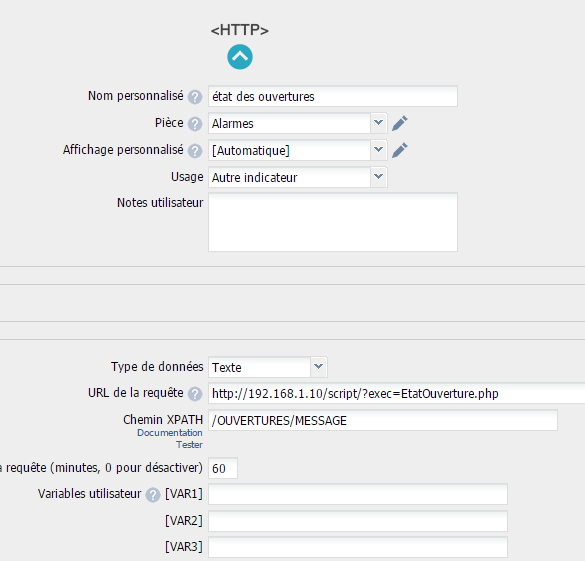Click inside the Notes utilisateur text area
The width and height of the screenshot is (585, 561).
pos(333,222)
